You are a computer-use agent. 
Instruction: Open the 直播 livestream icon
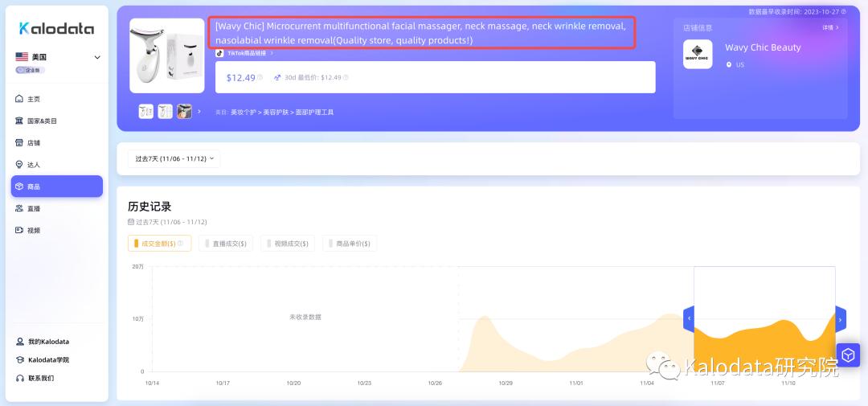pos(19,208)
